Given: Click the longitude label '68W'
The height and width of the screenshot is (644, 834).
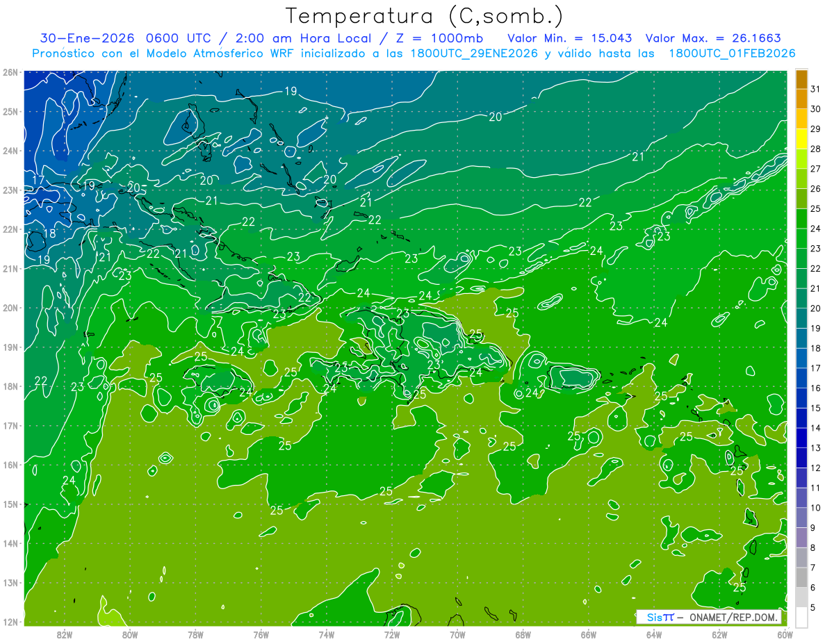Looking at the screenshot, I should pyautogui.click(x=523, y=634).
